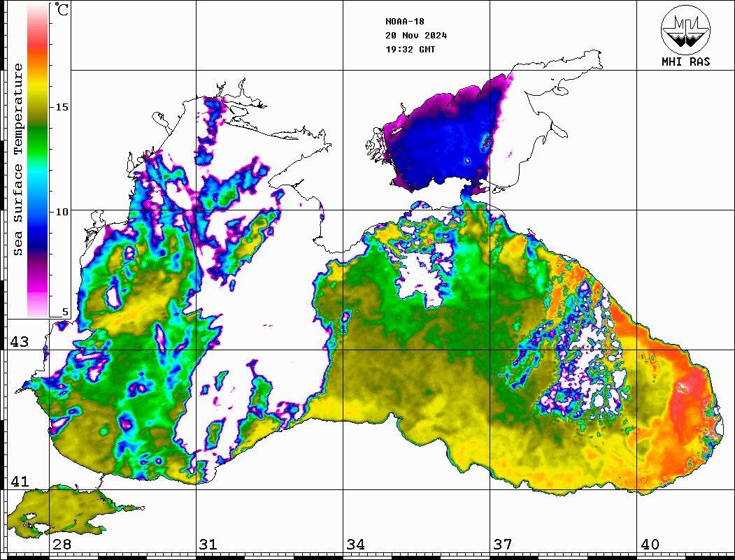
Task: Click the '20 Nov 2024' date text
Action: (x=416, y=36)
